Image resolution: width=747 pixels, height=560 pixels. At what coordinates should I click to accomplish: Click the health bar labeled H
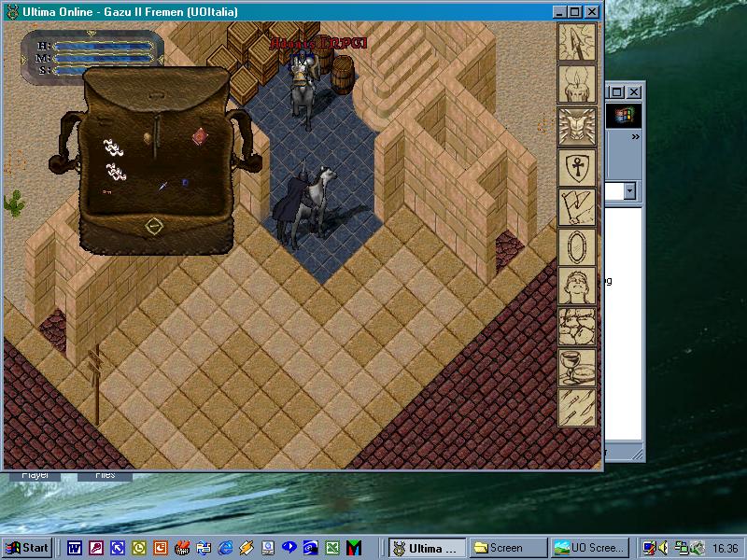point(104,46)
